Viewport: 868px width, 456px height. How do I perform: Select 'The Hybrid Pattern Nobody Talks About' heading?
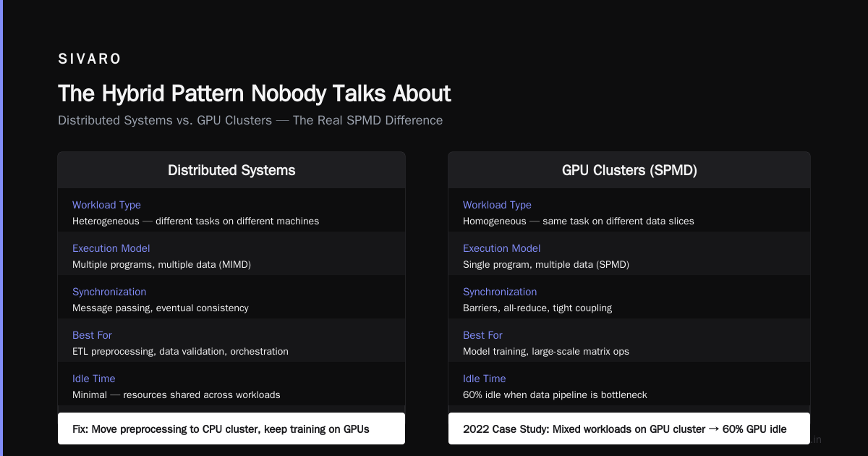pyautogui.click(x=254, y=93)
